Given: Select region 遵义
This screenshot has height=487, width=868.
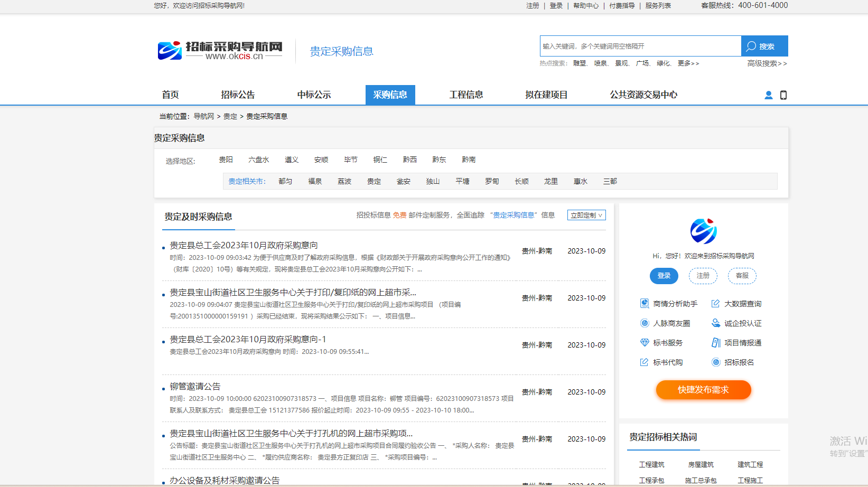Looking at the screenshot, I should pos(292,160).
